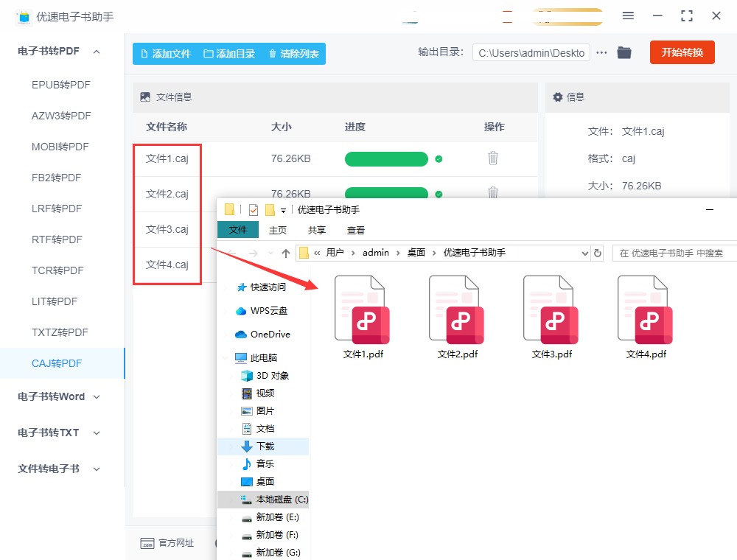Select the 文件4.caj row

click(x=175, y=265)
